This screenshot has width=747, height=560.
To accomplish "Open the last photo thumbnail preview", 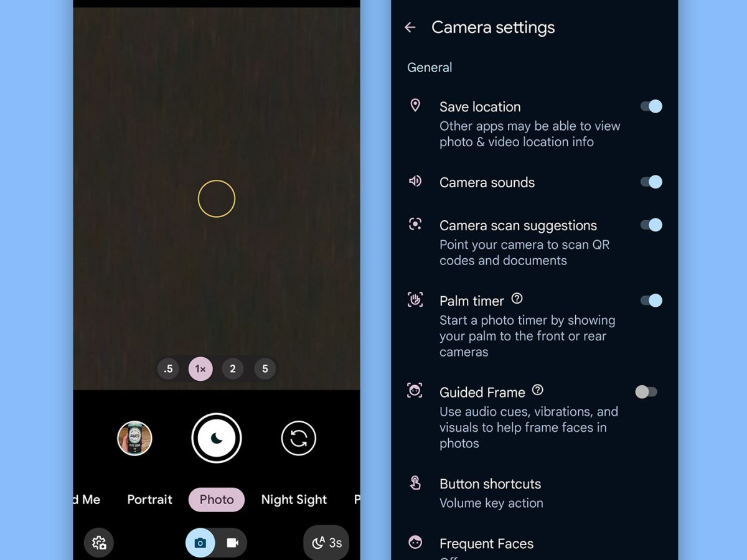I will point(134,438).
